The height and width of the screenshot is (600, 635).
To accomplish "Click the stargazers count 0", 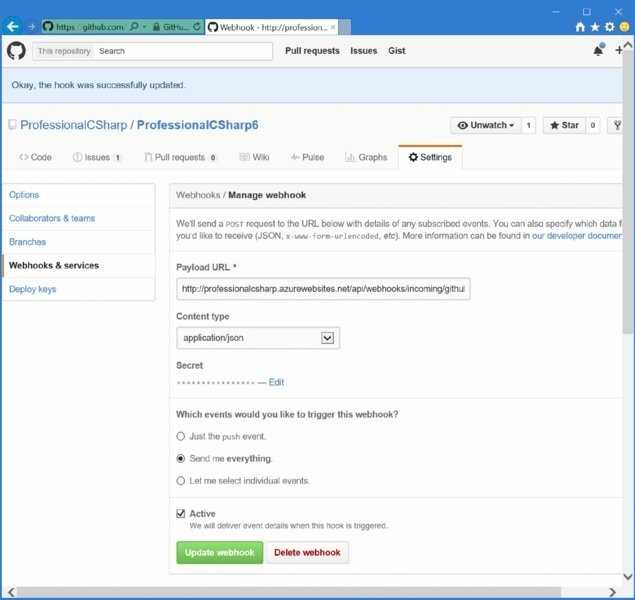I will tap(592, 125).
